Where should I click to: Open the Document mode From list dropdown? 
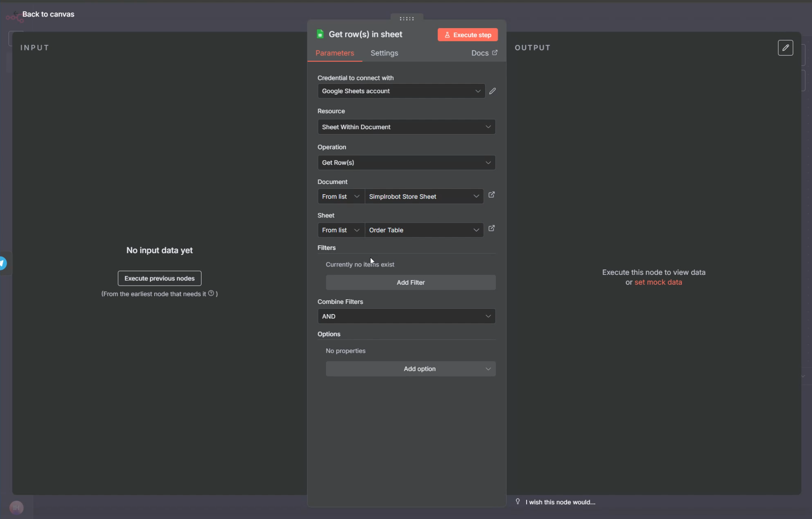(x=341, y=196)
